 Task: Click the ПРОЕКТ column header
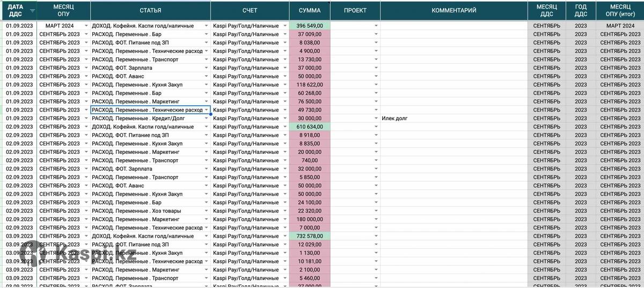(355, 11)
